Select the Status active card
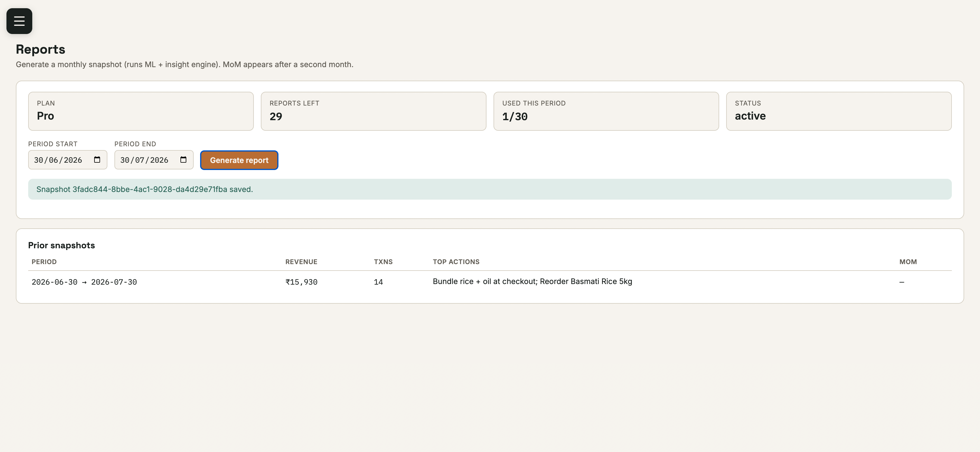 pos(839,111)
